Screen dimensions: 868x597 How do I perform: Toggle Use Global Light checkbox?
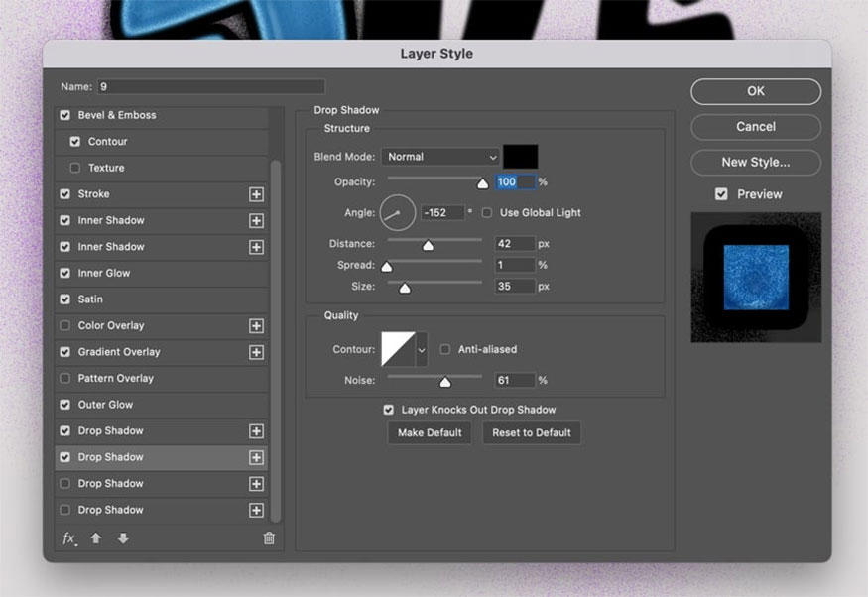coord(487,213)
